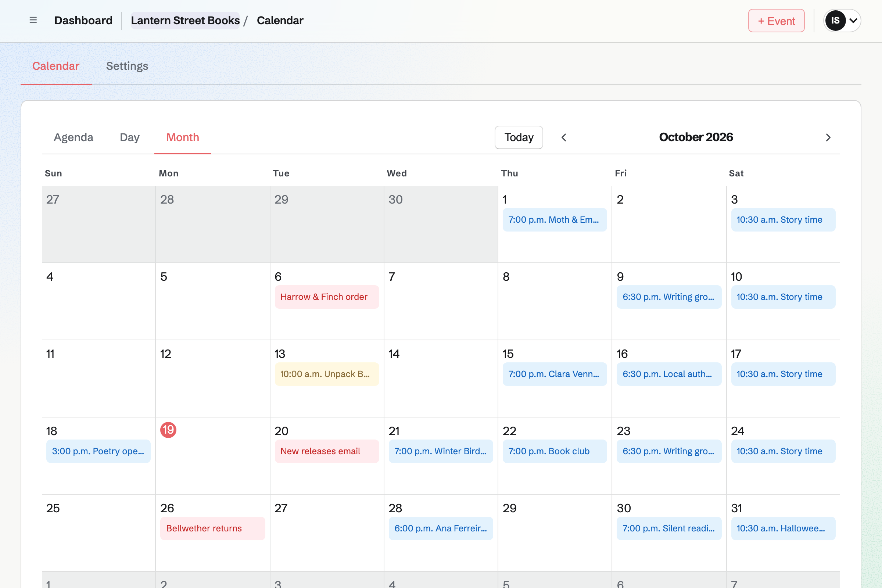Image resolution: width=882 pixels, height=588 pixels.
Task: Open Writing group event on October 9
Action: click(x=669, y=297)
